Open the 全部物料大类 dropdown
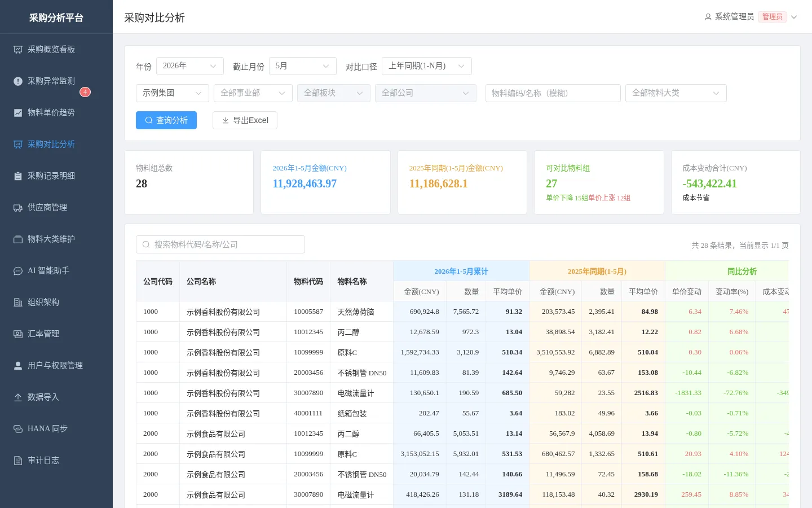 pos(676,93)
